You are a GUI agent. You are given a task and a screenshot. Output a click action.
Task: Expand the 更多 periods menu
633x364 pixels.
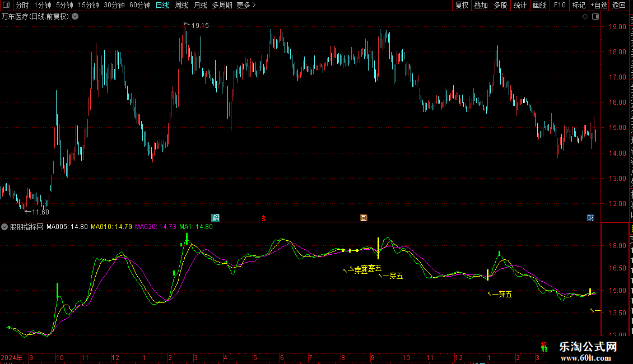pyautogui.click(x=246, y=5)
